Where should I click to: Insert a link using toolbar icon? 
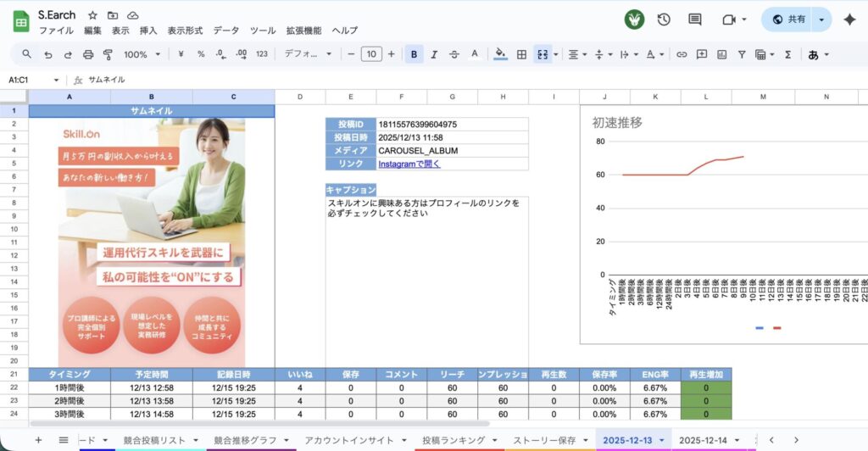681,54
